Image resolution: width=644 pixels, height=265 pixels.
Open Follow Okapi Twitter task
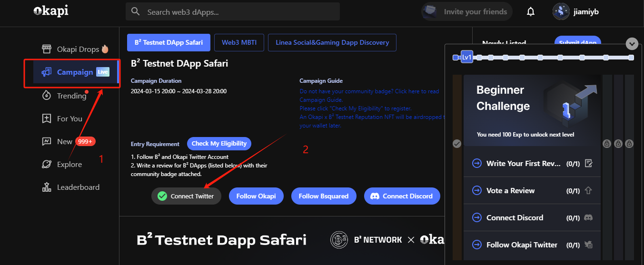(x=532, y=245)
